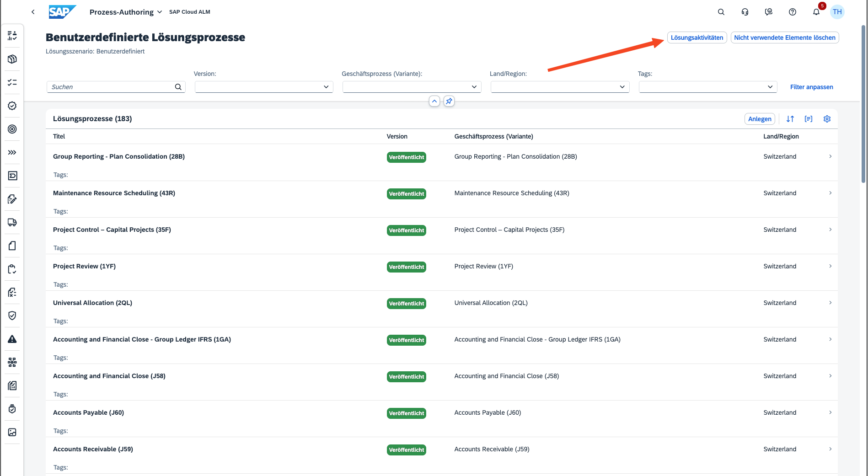
Task: Click the search magnifier icon in header
Action: click(x=721, y=12)
